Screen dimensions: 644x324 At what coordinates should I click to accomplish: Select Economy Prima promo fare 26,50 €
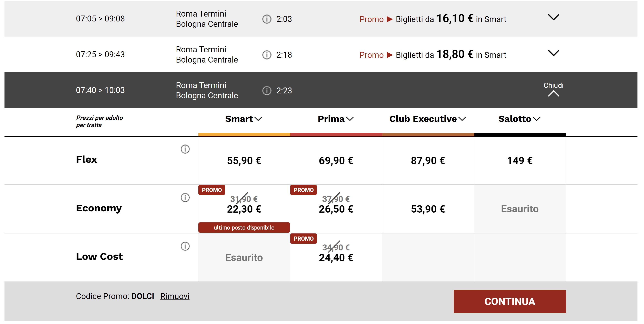click(x=336, y=209)
